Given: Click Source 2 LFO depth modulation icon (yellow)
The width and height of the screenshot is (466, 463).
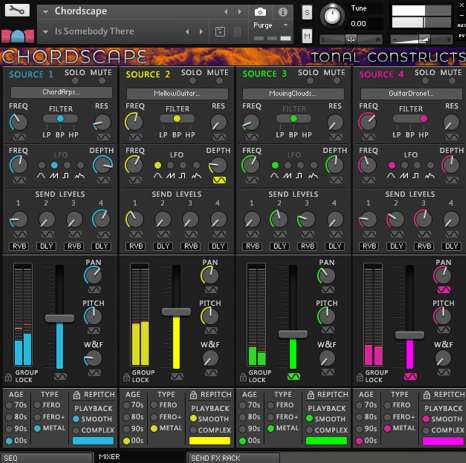Looking at the screenshot, I should pyautogui.click(x=219, y=180).
